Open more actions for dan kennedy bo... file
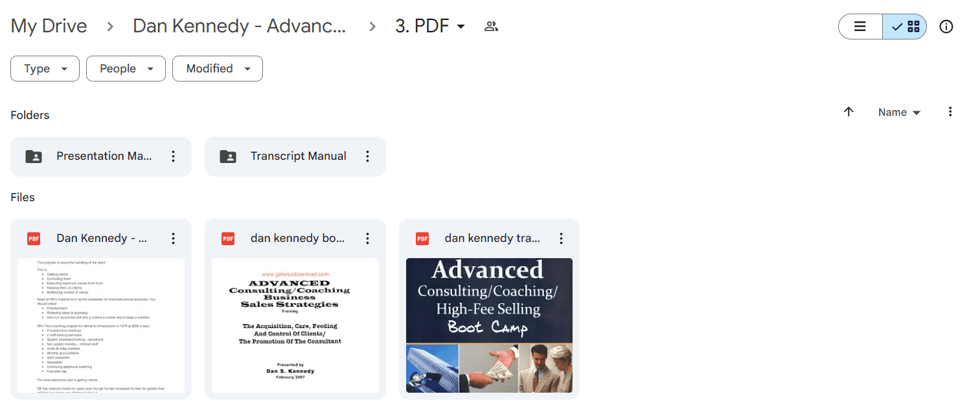The height and width of the screenshot is (405, 980). pyautogui.click(x=367, y=238)
